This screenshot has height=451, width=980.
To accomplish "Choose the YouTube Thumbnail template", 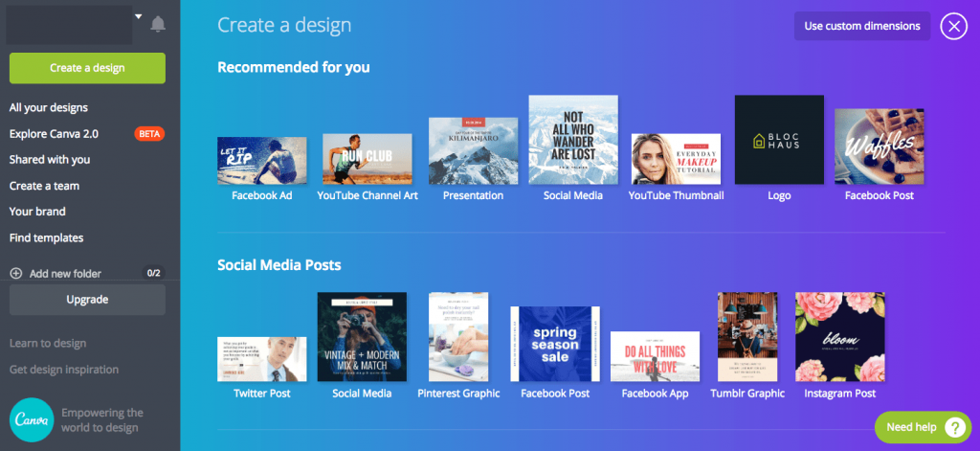I will point(676,159).
